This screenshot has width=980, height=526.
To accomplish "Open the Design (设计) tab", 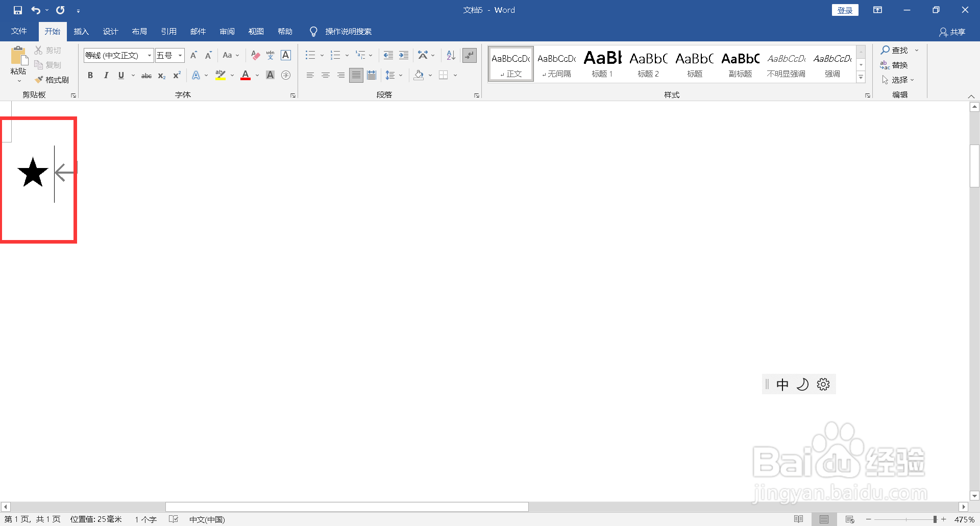I will point(110,32).
